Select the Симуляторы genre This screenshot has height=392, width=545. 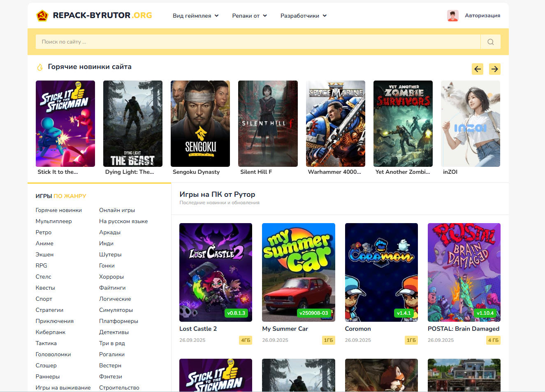pos(116,310)
